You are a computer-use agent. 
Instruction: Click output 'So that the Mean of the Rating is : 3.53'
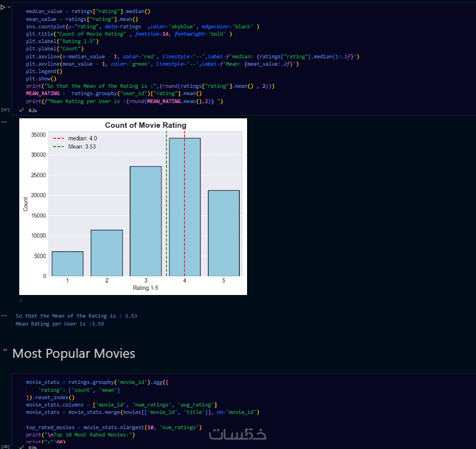click(x=76, y=316)
